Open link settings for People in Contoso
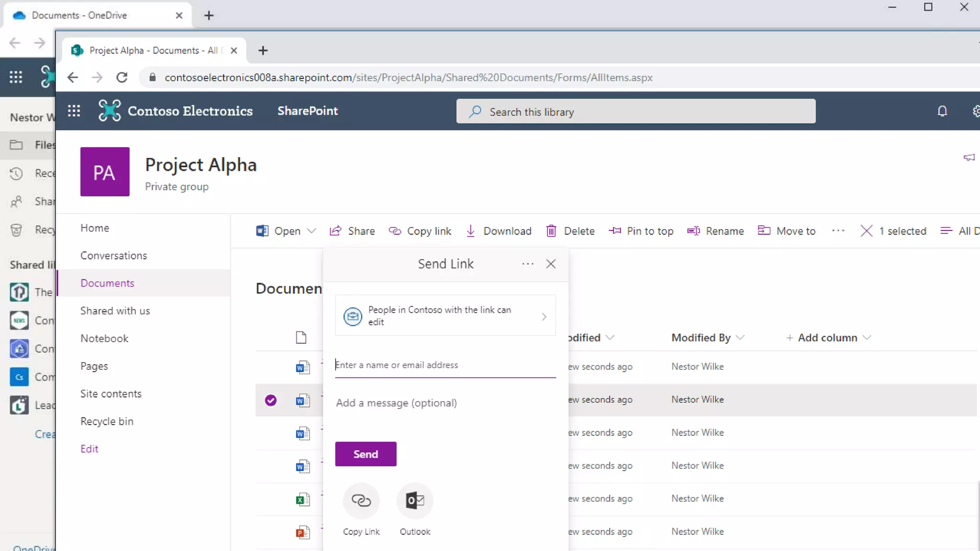 click(445, 316)
